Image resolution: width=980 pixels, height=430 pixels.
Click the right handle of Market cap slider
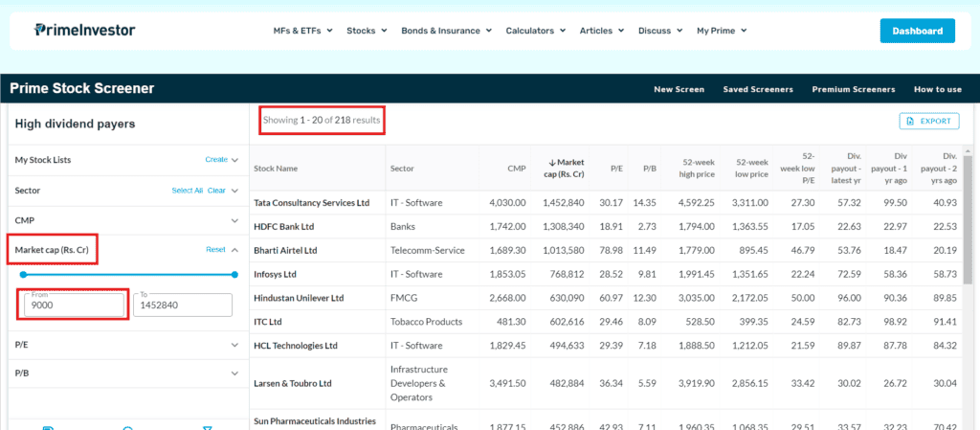(x=235, y=274)
